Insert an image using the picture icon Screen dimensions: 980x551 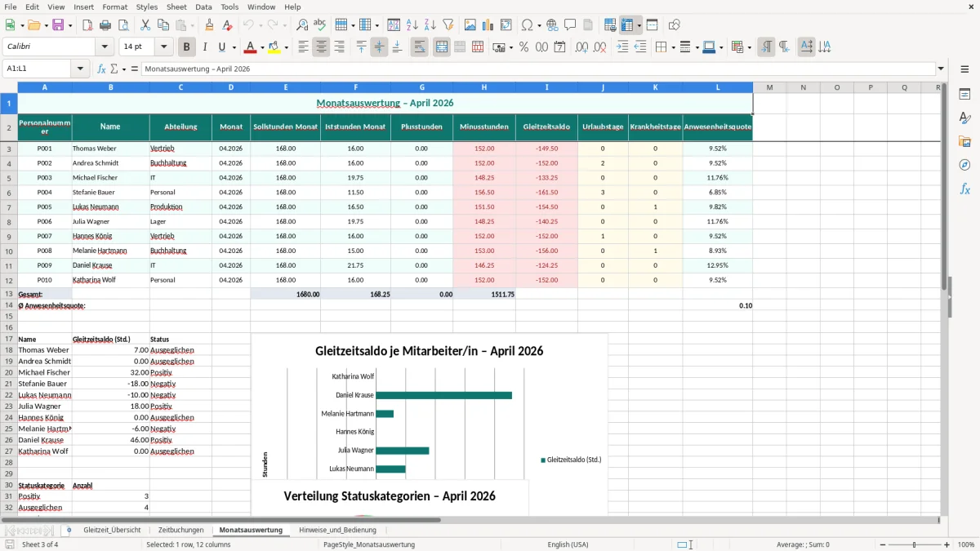(470, 25)
